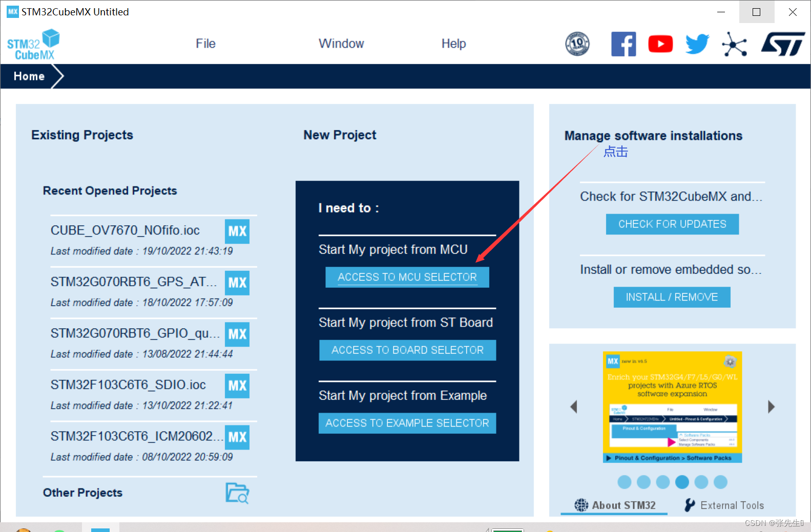
Task: Select the first carousel dot
Action: click(x=624, y=482)
